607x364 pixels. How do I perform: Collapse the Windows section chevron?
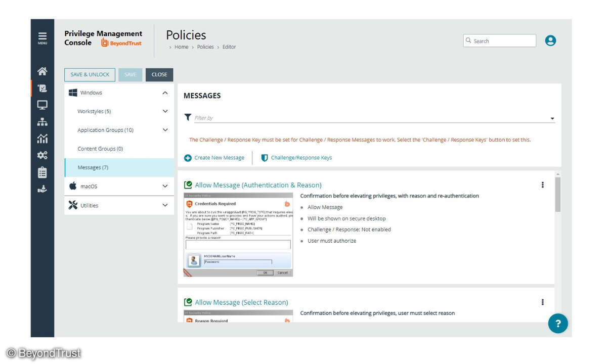pos(165,93)
